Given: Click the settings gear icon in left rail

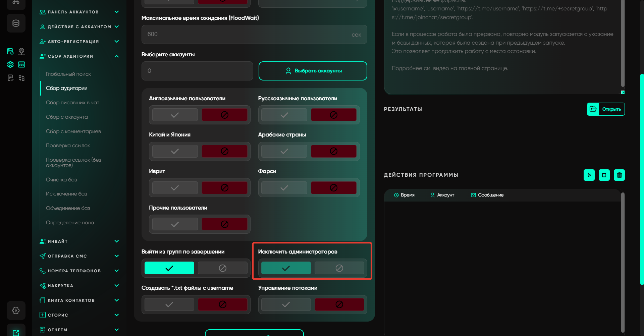Looking at the screenshot, I should coord(16,311).
